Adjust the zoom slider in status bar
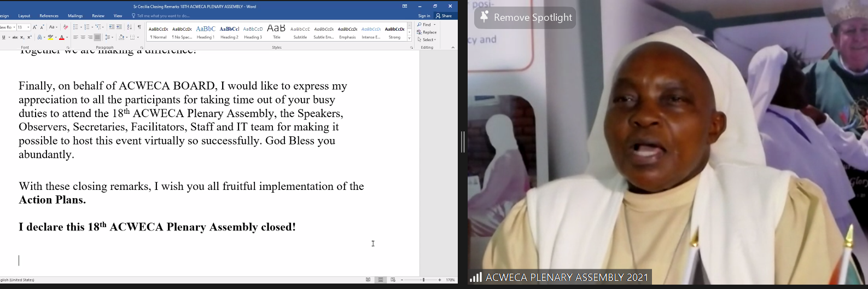Screen dimensions: 868x289 (x=423, y=280)
